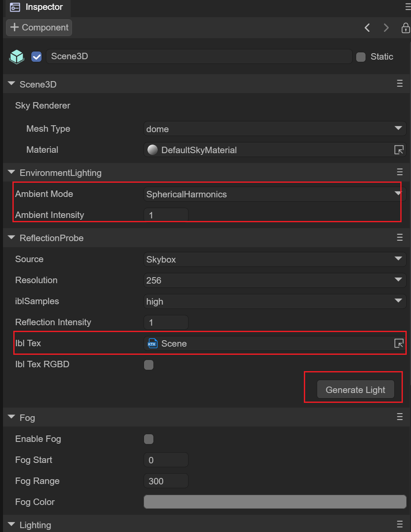Click the DefaultSkyMaterial picker icon
Viewport: 411px width, 532px height.
pyautogui.click(x=399, y=150)
